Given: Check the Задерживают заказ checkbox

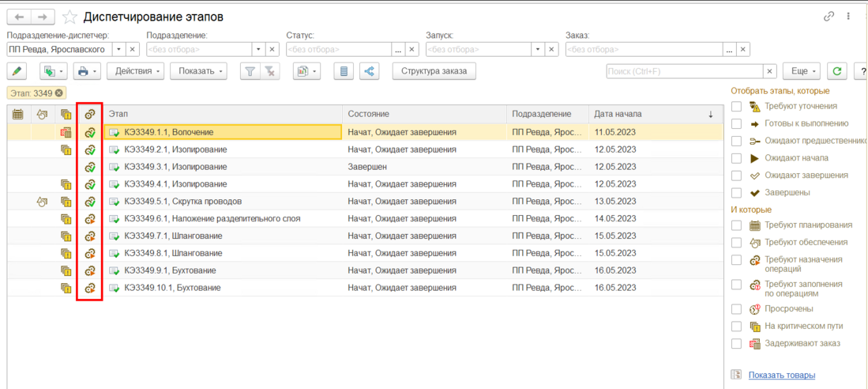Looking at the screenshot, I should click(736, 343).
